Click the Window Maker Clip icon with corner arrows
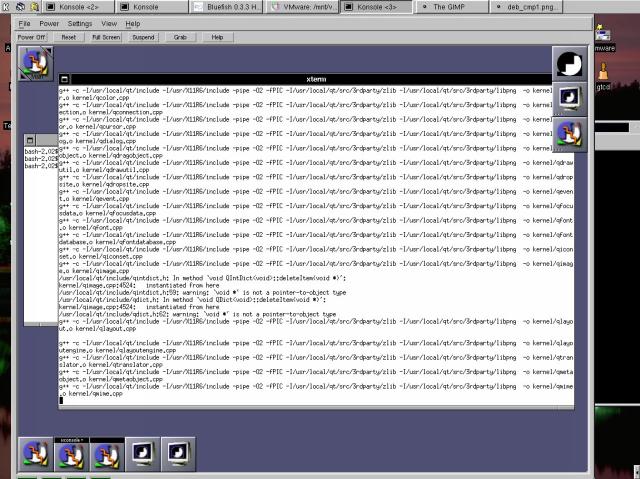Screen dimensions: 640x479 [x=36, y=63]
